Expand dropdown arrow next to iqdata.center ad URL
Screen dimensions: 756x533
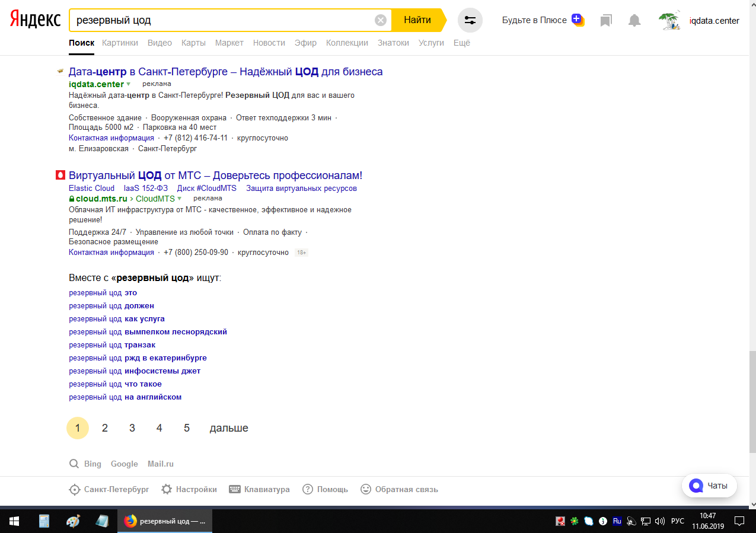coord(128,84)
